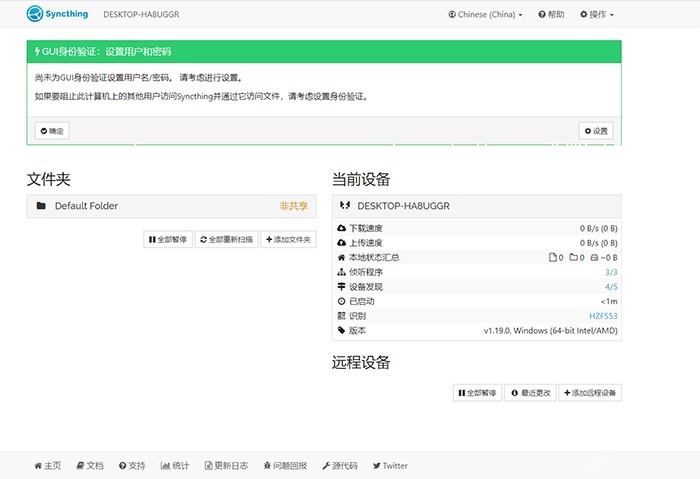Open the 统计 footer link
The image size is (700, 479).
175,466
